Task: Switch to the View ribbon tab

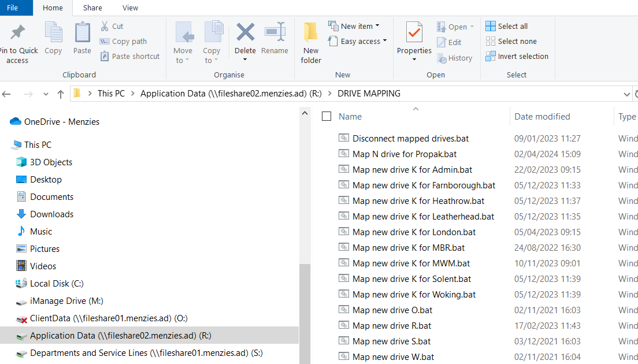Action: (x=130, y=8)
